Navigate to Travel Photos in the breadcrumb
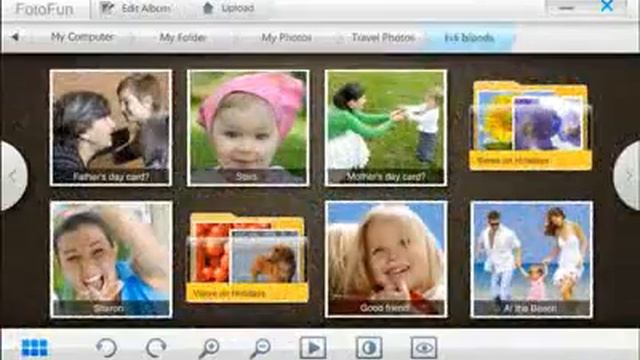The height and width of the screenshot is (360, 640). coord(383,38)
